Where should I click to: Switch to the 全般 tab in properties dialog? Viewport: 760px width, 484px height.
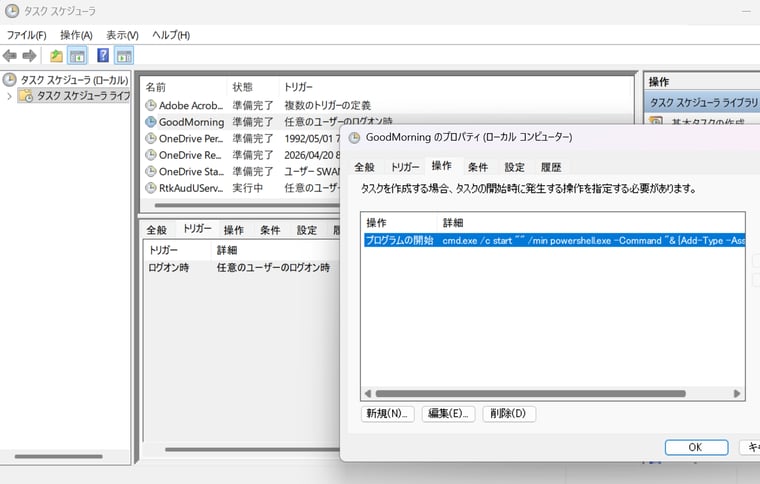tap(364, 167)
